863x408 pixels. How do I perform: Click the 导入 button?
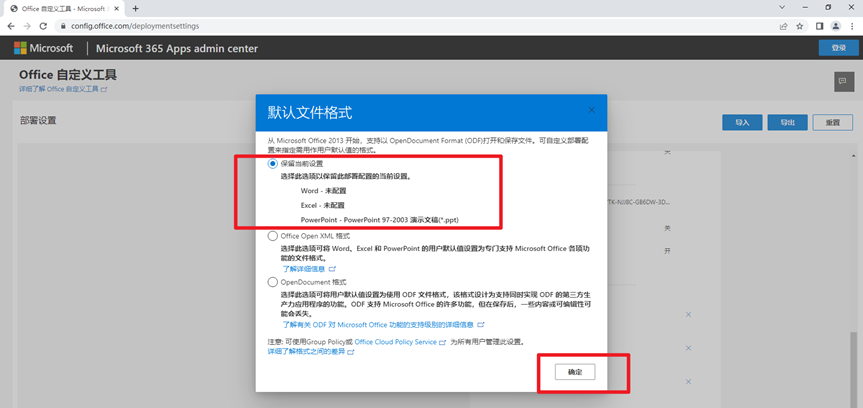point(742,122)
